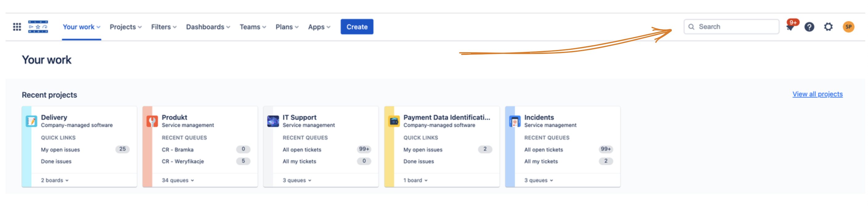Click the Delivery project icon
Viewport: 868px width, 206px height.
(x=32, y=121)
